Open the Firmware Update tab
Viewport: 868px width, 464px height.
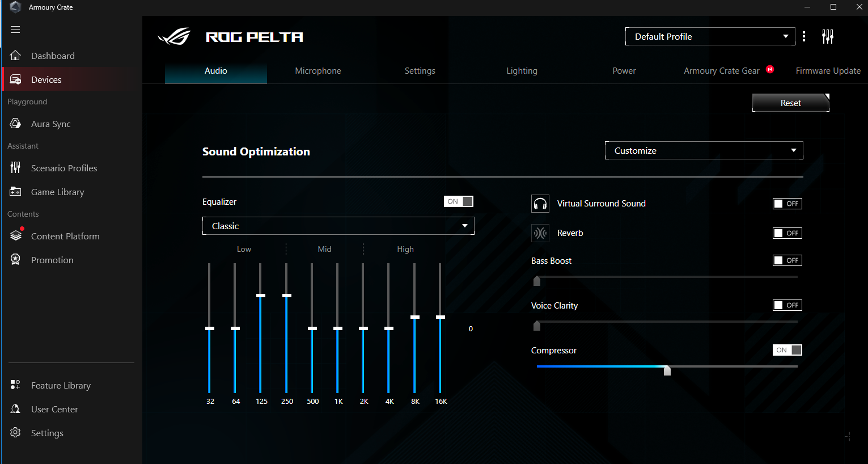828,71
